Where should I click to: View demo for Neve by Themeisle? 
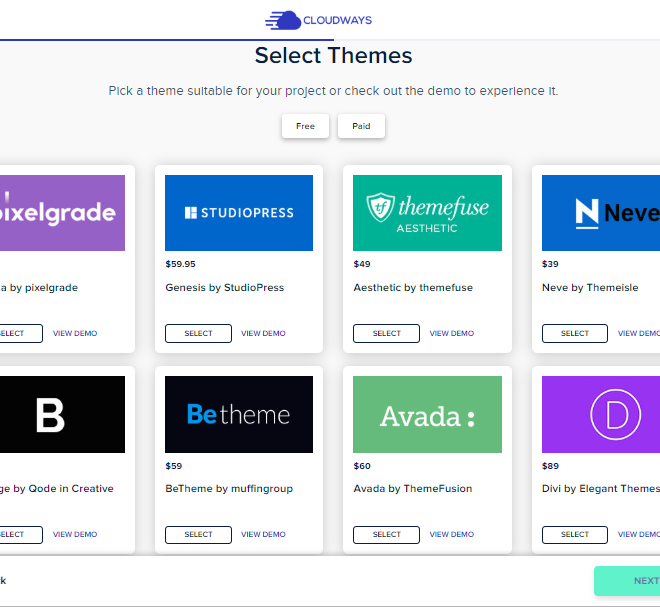point(639,333)
